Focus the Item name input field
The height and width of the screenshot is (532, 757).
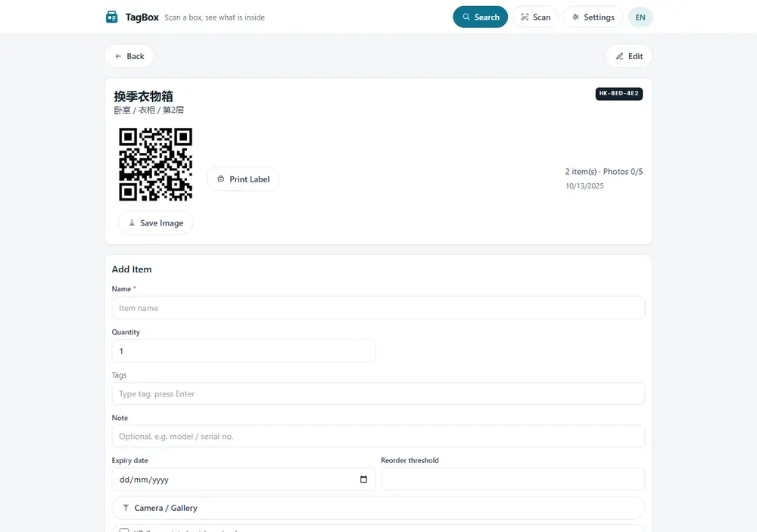pyautogui.click(x=378, y=307)
